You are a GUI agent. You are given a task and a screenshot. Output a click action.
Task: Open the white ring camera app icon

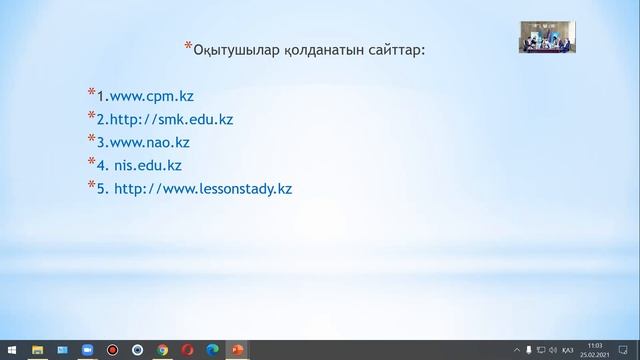138,350
